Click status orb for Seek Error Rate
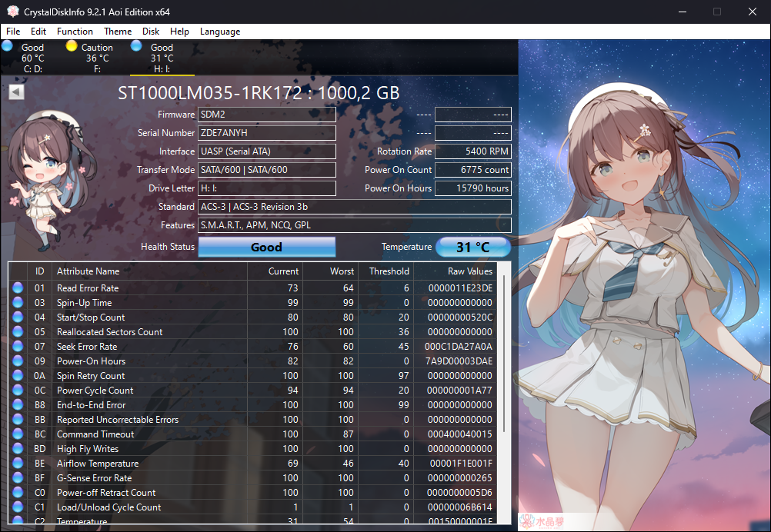The image size is (771, 532). 18,346
